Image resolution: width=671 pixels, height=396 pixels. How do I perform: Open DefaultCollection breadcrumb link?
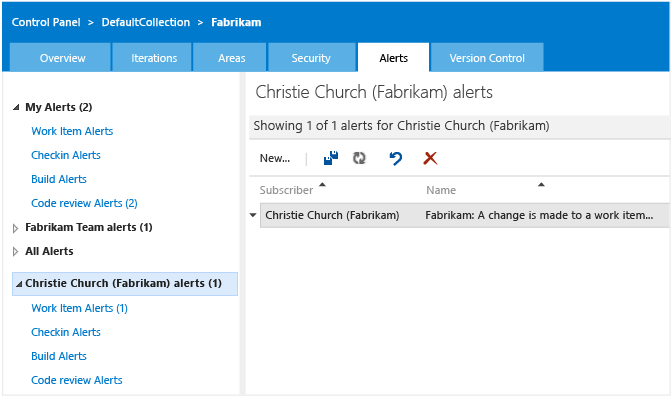(x=145, y=22)
